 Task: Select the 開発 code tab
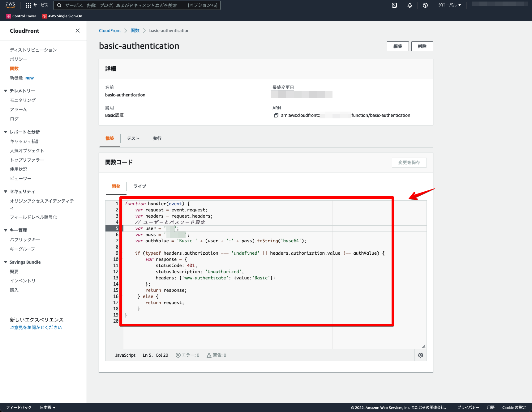(116, 186)
